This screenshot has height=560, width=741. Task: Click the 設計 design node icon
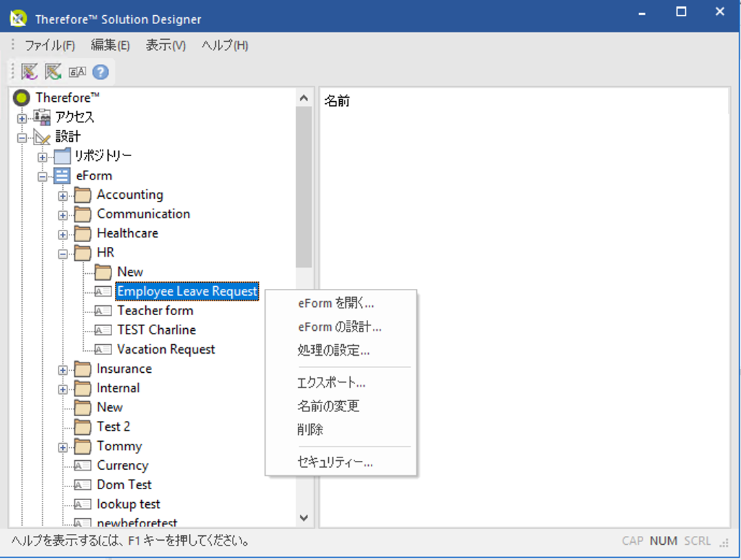42,137
